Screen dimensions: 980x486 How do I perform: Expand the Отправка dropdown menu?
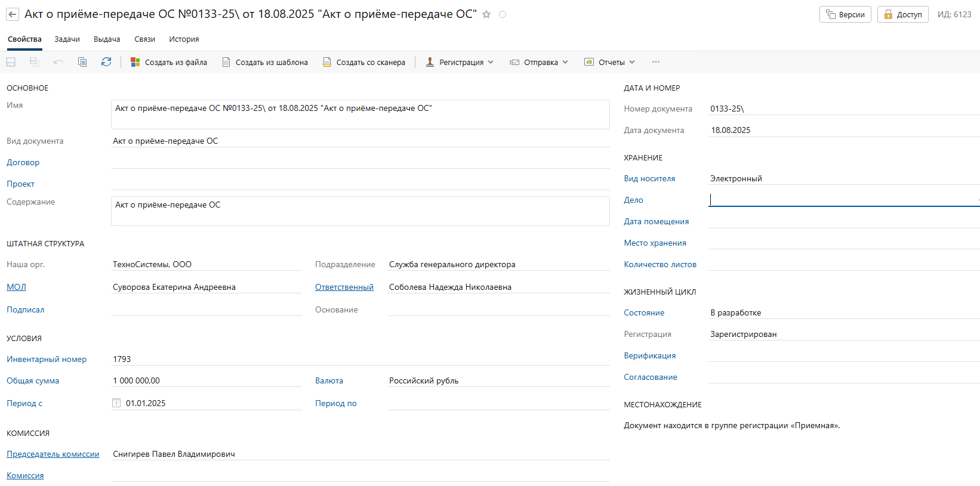coord(539,62)
